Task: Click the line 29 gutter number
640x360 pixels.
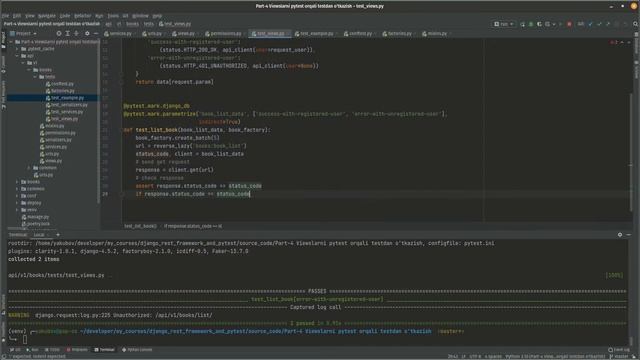Action: click(x=105, y=194)
